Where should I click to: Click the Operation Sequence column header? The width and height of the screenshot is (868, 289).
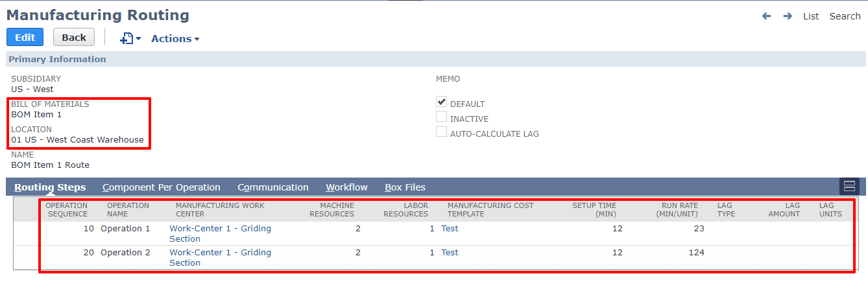[x=66, y=209]
